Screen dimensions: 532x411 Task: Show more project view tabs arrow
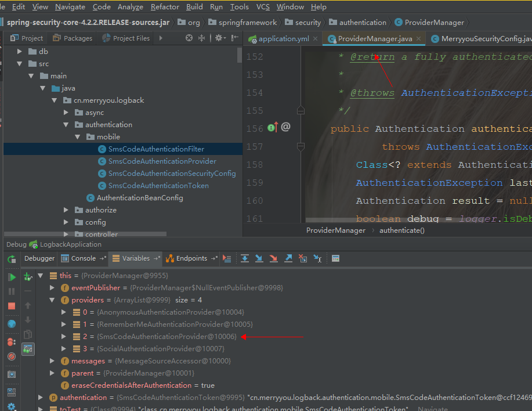click(x=161, y=38)
